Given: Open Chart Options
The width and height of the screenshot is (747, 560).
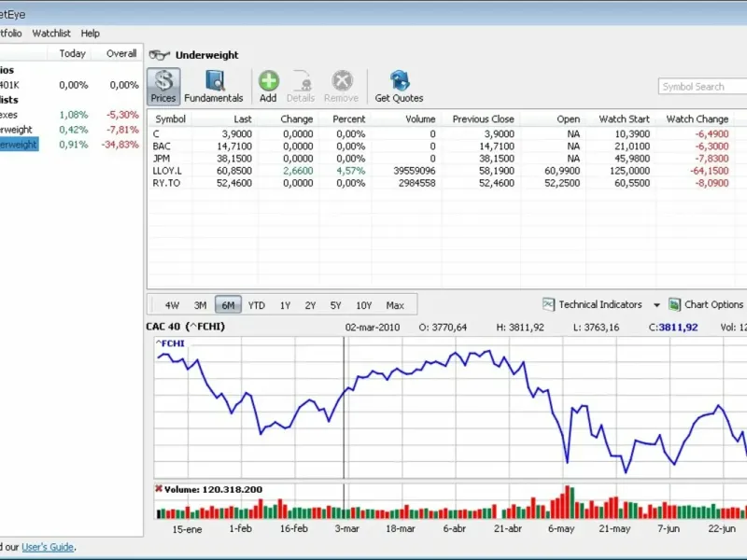Looking at the screenshot, I should pos(707,305).
